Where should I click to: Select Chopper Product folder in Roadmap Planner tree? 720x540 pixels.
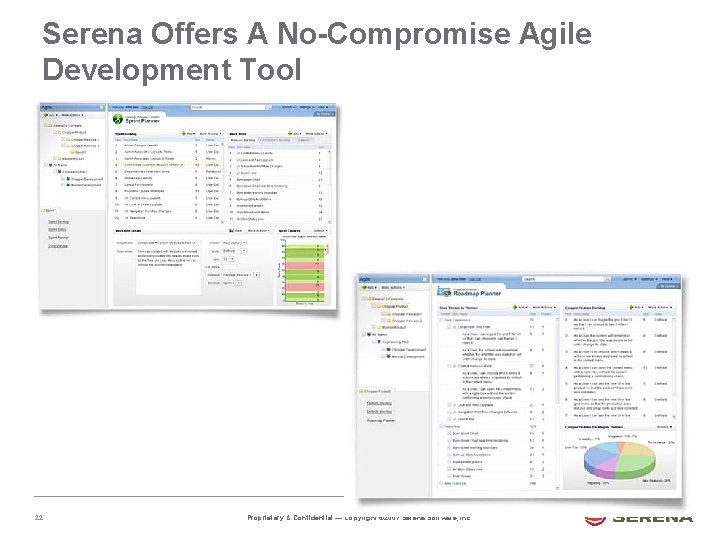tap(392, 306)
